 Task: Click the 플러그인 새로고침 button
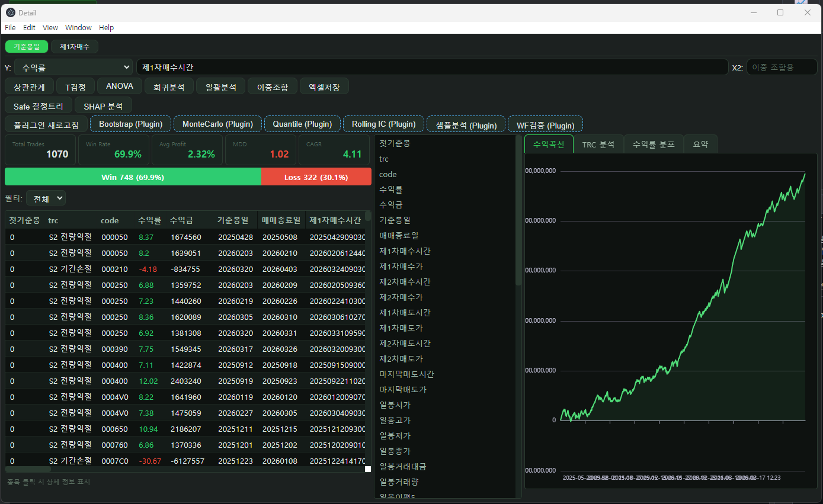(x=46, y=125)
